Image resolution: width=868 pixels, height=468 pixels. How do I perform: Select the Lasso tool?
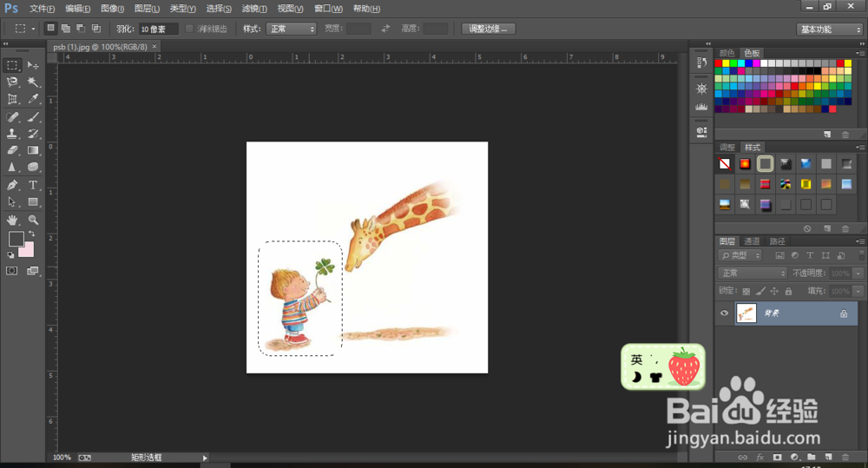pos(12,82)
